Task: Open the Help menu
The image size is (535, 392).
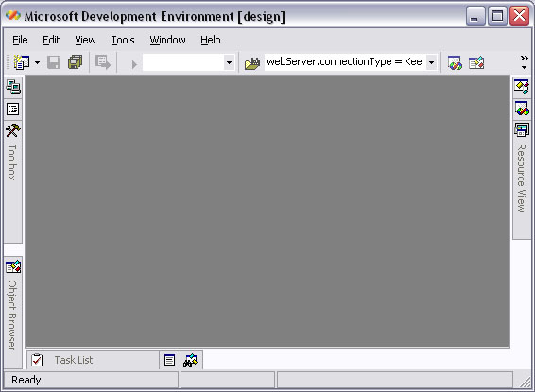Action: 210,40
